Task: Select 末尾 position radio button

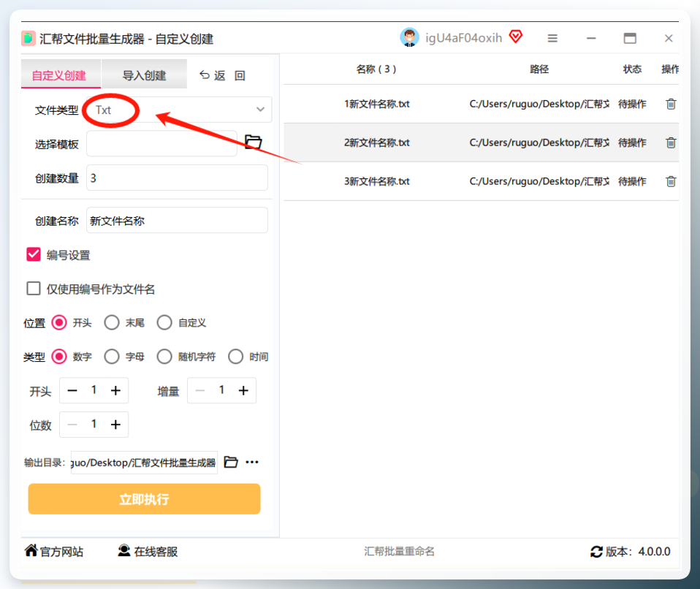Action: (x=112, y=322)
